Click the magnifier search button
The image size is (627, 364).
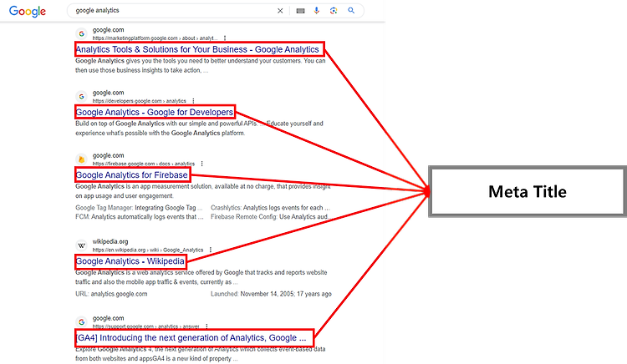point(351,11)
